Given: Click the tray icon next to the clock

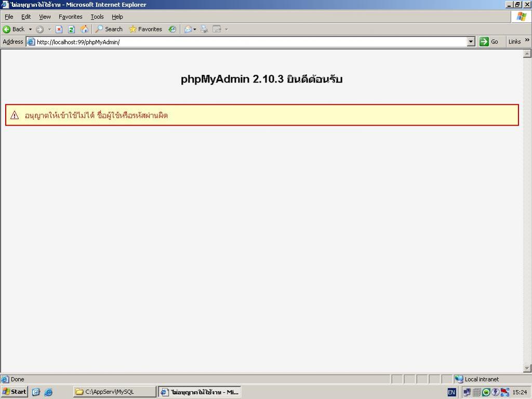Looking at the screenshot, I should tap(505, 392).
